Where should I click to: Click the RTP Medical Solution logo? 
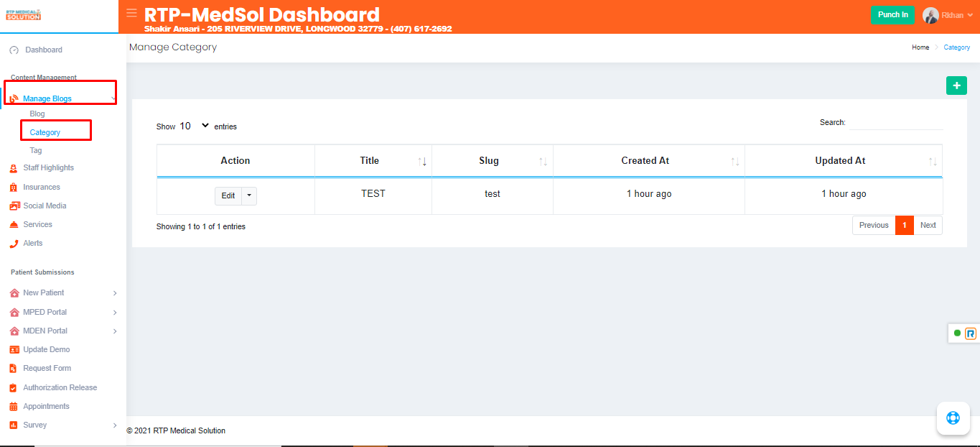pos(23,14)
